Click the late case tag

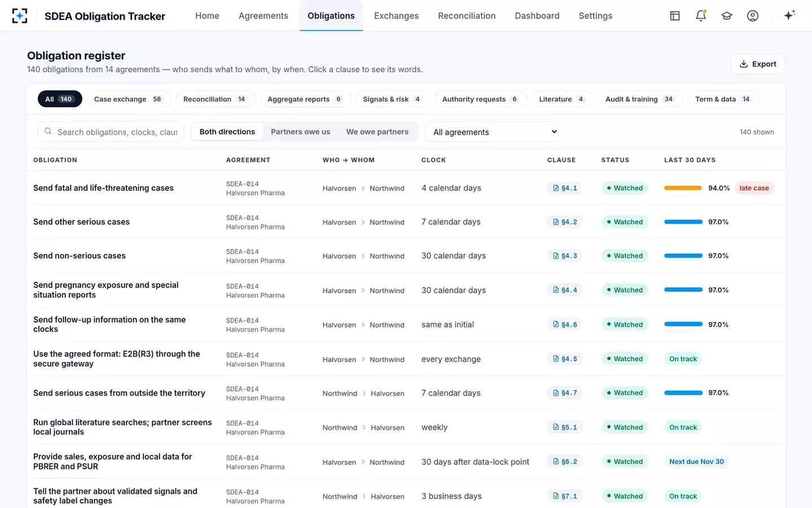tap(754, 188)
